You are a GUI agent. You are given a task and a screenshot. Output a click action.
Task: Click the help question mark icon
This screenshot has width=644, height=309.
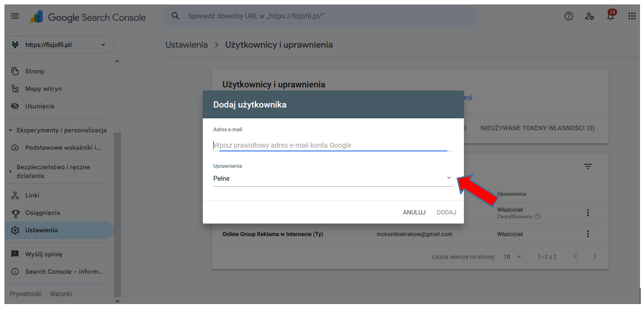tap(568, 16)
